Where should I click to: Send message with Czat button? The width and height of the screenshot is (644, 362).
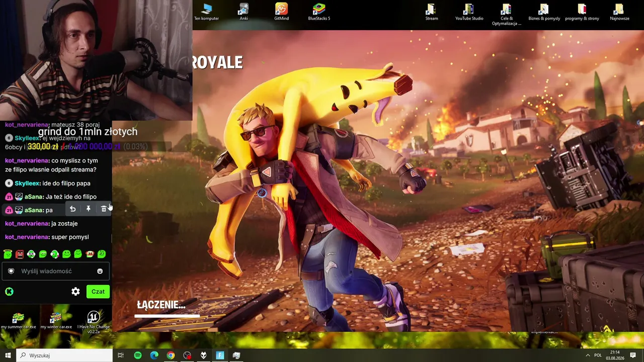tap(98, 292)
